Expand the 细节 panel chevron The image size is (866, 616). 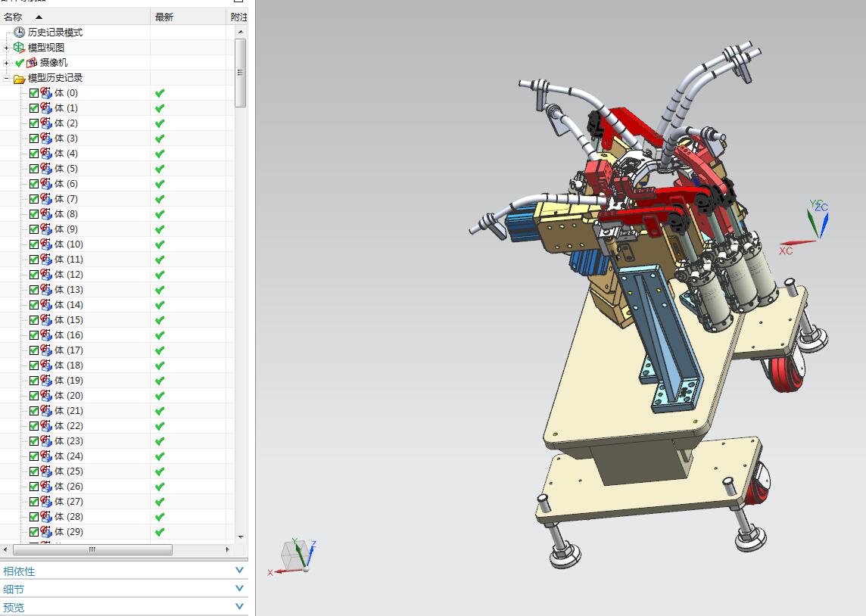[239, 589]
